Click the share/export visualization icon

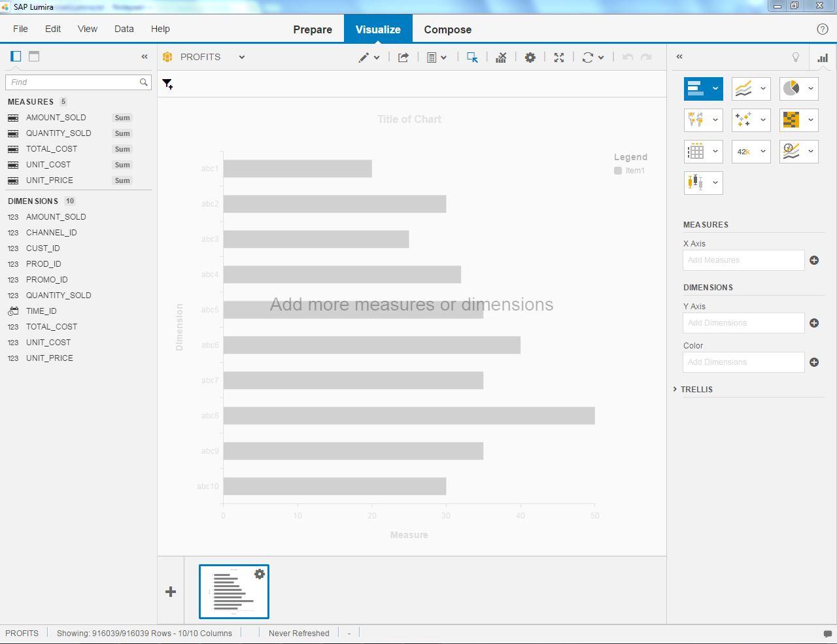(x=403, y=58)
